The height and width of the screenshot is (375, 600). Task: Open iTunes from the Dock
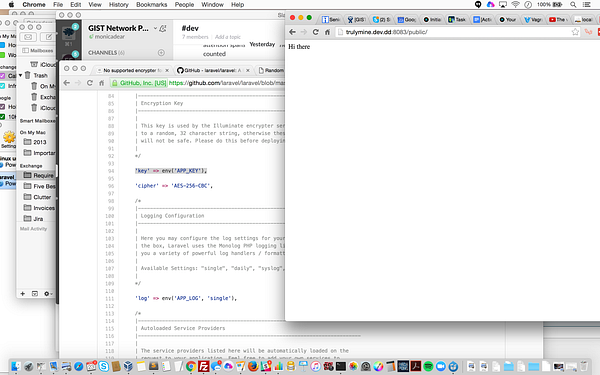(315, 367)
